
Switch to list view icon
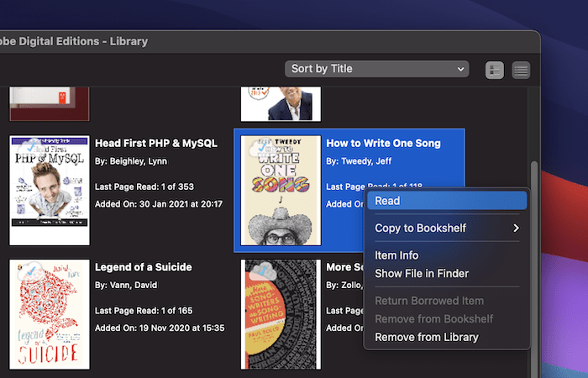click(x=521, y=70)
